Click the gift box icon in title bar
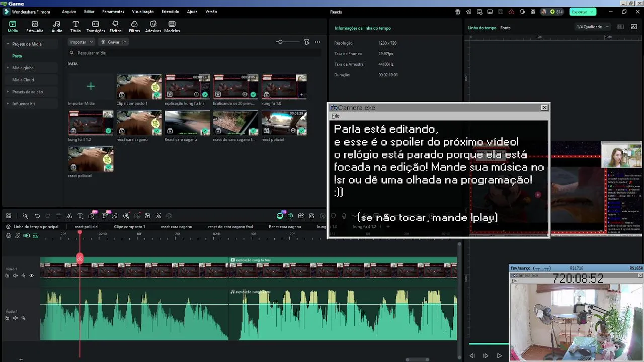Screen dimensions: 644x362 pos(457,12)
